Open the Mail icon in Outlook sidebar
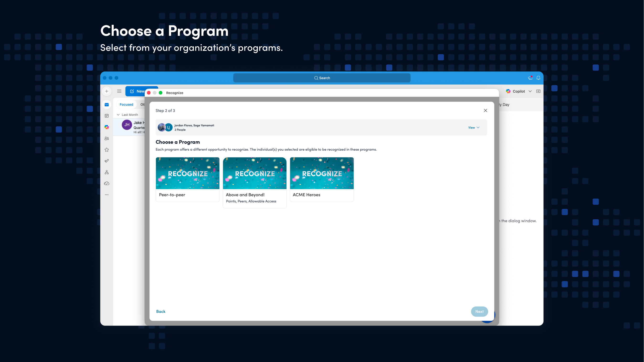Screen dimensions: 644x362 [107, 105]
